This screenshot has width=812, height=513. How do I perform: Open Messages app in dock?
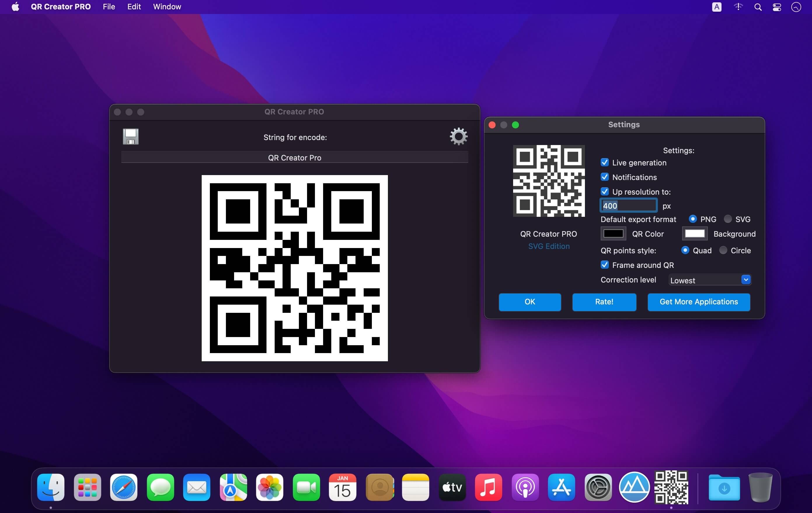coord(161,487)
